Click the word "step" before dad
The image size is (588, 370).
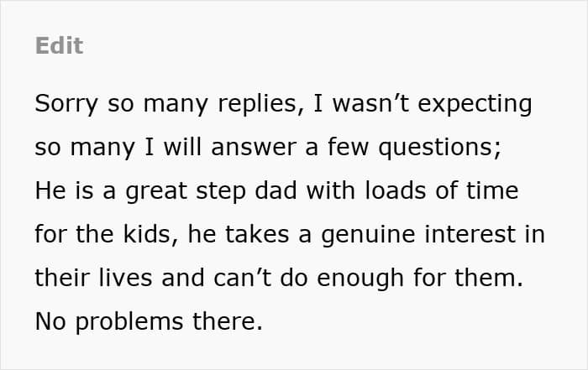pos(221,192)
